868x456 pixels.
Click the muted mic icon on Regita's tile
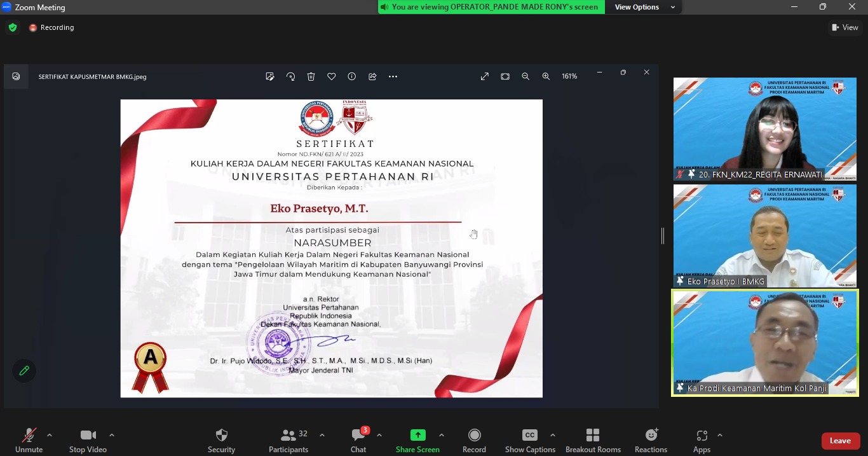680,174
